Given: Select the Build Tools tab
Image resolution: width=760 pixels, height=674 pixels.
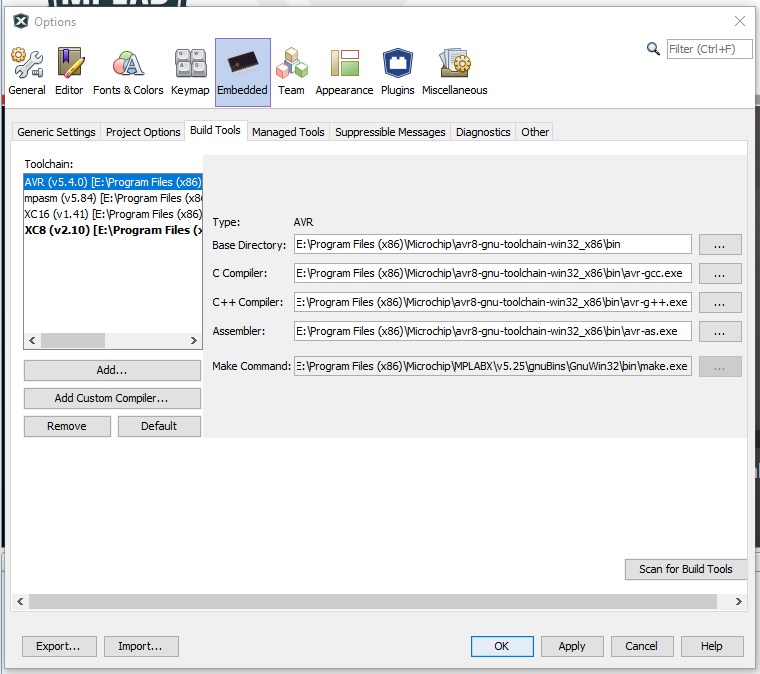Looking at the screenshot, I should 215,130.
